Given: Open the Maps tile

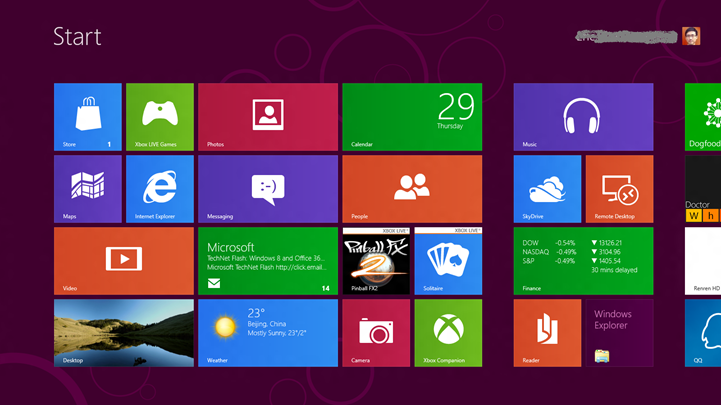Looking at the screenshot, I should pyautogui.click(x=87, y=188).
